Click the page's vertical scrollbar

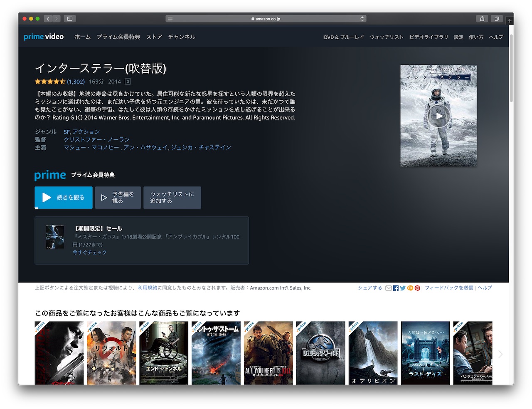[x=511, y=69]
